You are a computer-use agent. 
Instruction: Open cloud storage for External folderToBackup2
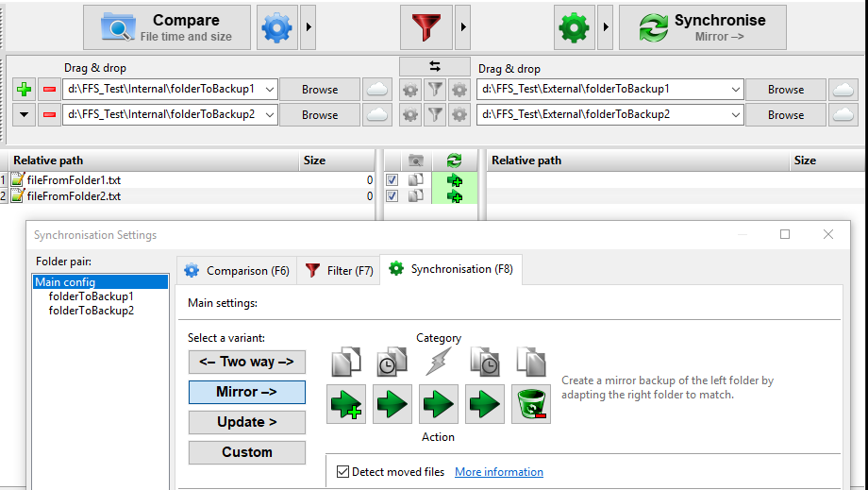[x=843, y=114]
